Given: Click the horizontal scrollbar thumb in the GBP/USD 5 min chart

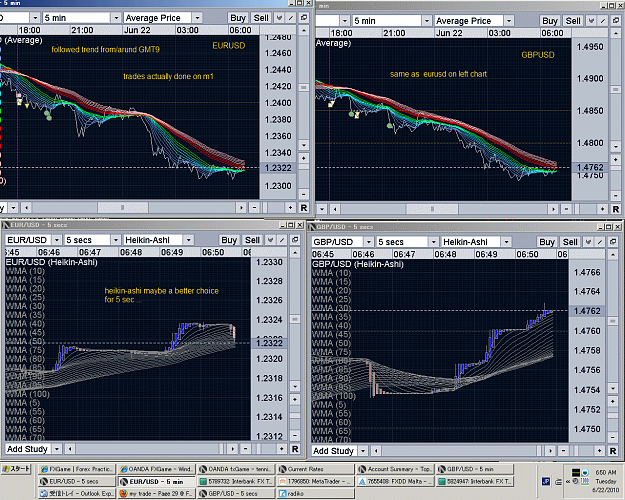Looking at the screenshot, I should tap(432, 209).
